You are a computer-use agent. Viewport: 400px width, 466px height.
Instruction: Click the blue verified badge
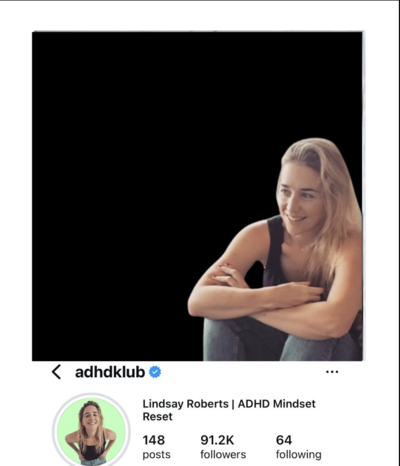155,372
